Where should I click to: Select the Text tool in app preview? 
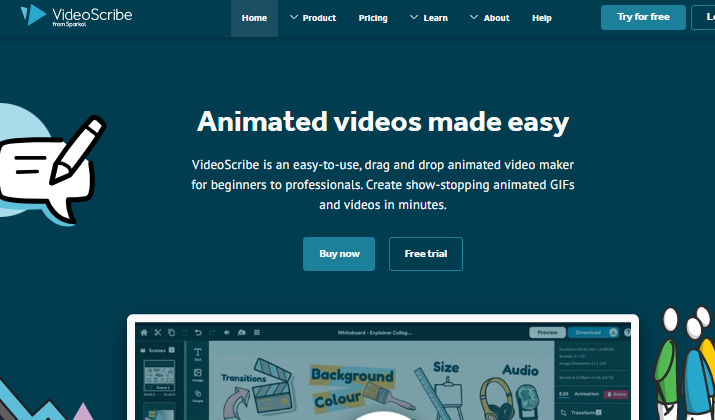point(197,354)
